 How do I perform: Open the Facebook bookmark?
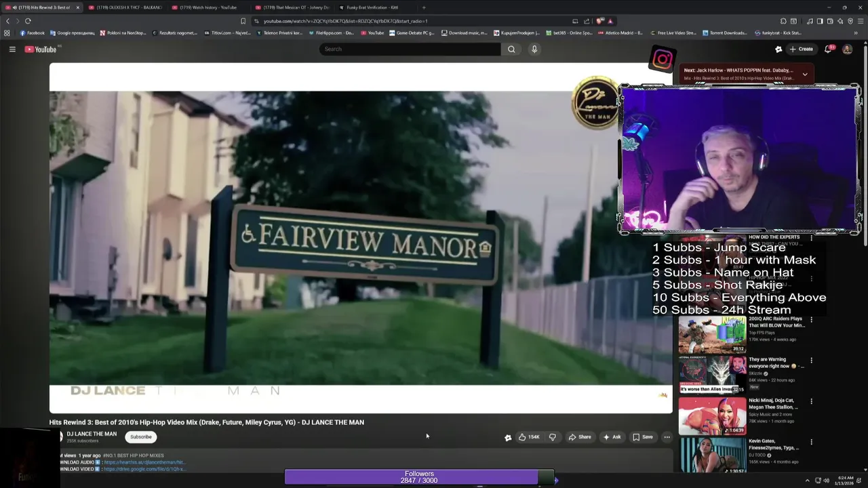tap(32, 33)
